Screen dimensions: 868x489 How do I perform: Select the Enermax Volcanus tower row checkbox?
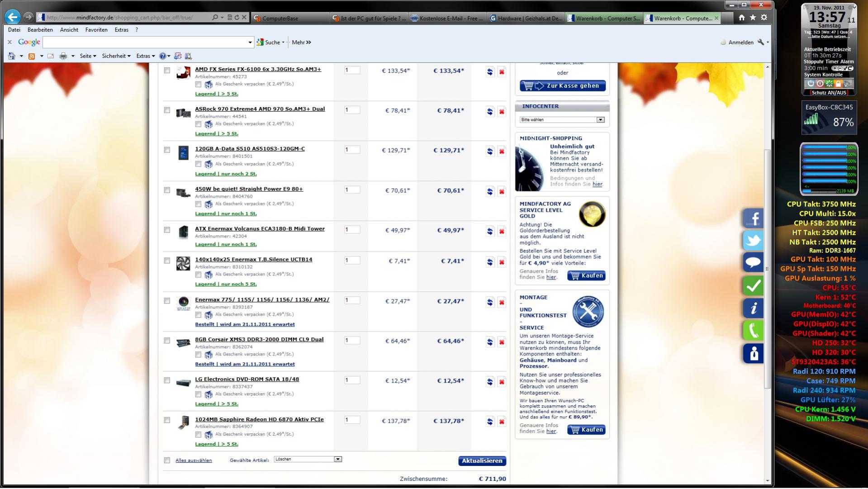tap(167, 230)
